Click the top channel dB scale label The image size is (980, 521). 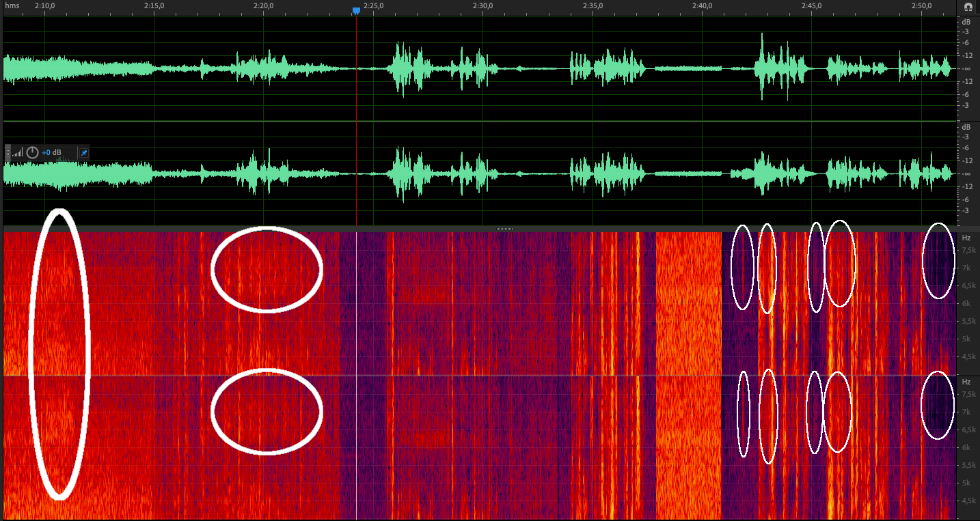966,22
